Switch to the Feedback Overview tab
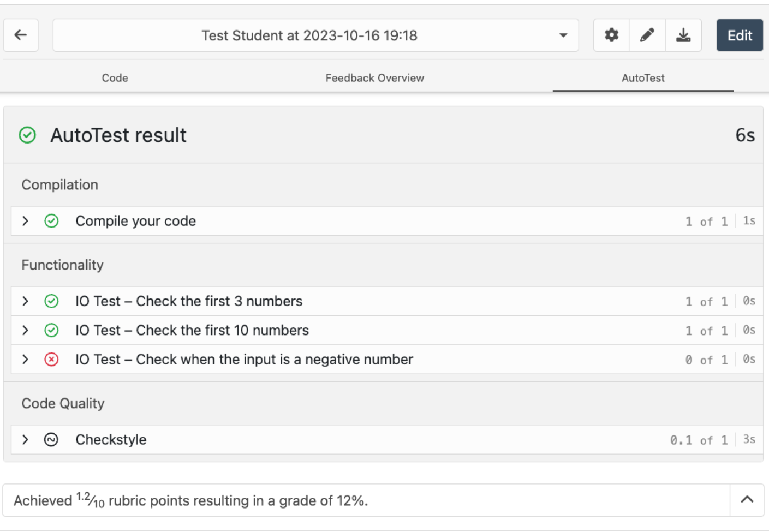The image size is (769, 532). coord(374,78)
